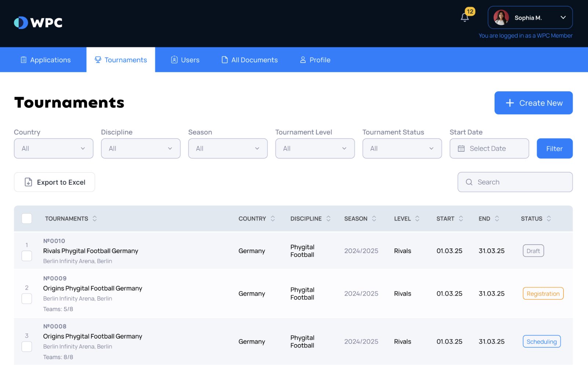Toggle the select-all header checkbox
Image resolution: width=588 pixels, height=365 pixels.
point(27,218)
